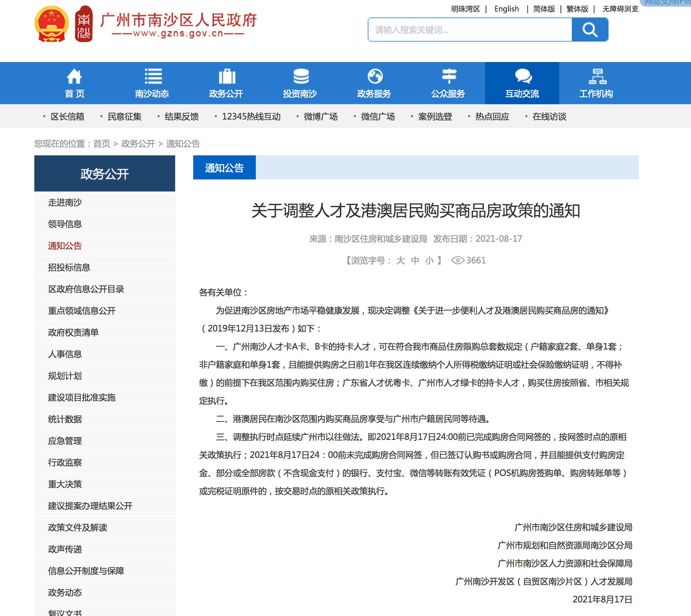This screenshot has height=616, width=691.
Task: Select 繁体版 language option
Action: tap(577, 9)
